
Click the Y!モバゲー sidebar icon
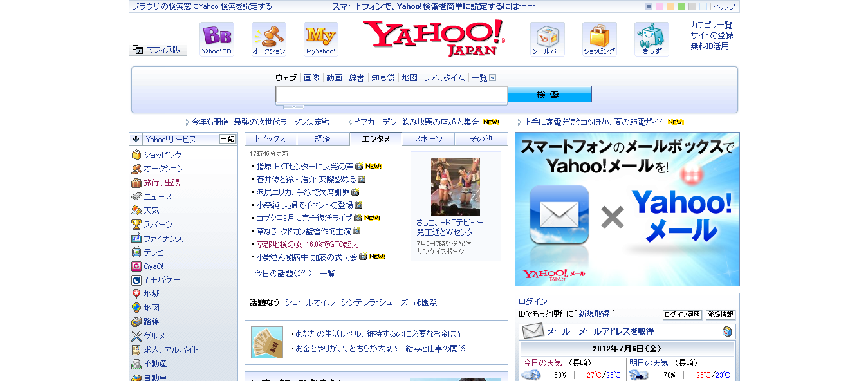(136, 280)
